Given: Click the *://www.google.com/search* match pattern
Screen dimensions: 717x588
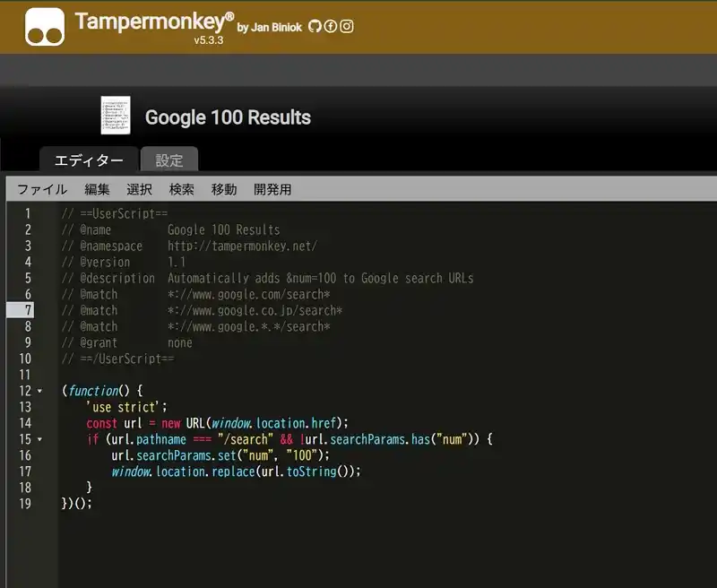Looking at the screenshot, I should tap(249, 295).
